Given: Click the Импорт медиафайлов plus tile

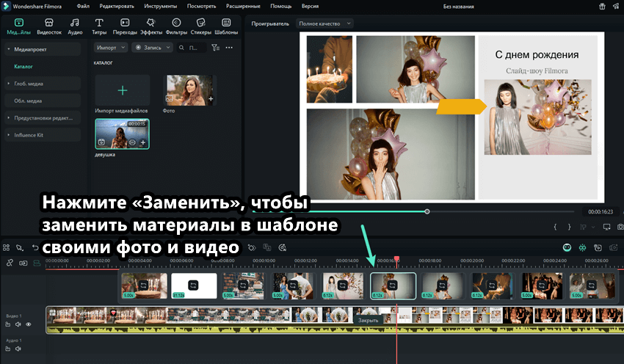Looking at the screenshot, I should (122, 90).
